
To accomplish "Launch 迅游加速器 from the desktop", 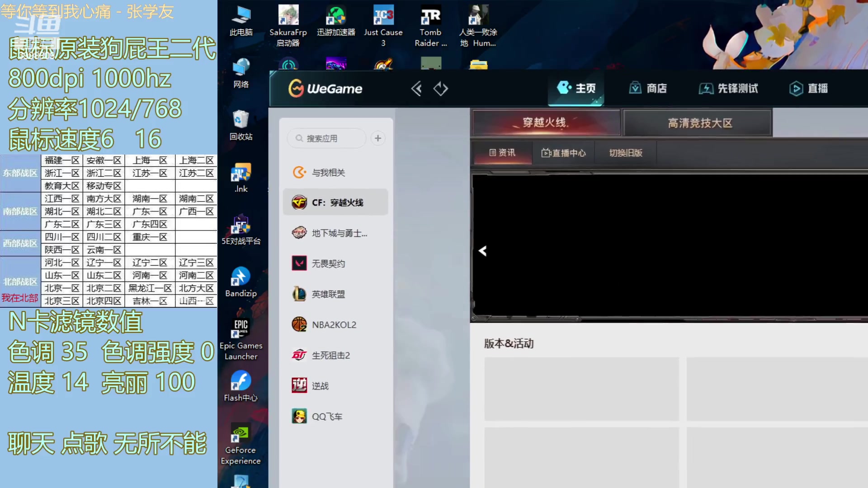I will (x=336, y=21).
